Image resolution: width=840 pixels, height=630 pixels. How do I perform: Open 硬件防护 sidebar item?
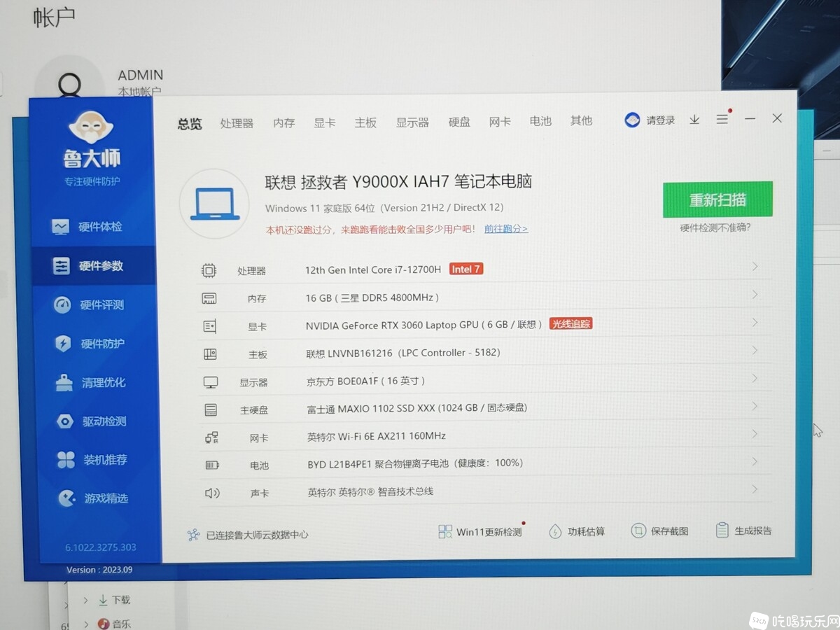[x=88, y=344]
